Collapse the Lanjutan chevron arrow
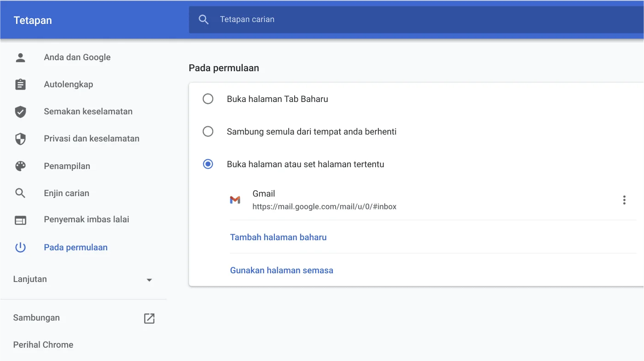The height and width of the screenshot is (361, 644). [x=149, y=279]
